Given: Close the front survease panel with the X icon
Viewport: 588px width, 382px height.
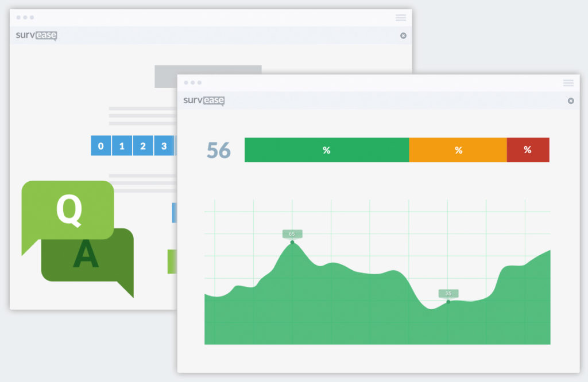Looking at the screenshot, I should 571,101.
